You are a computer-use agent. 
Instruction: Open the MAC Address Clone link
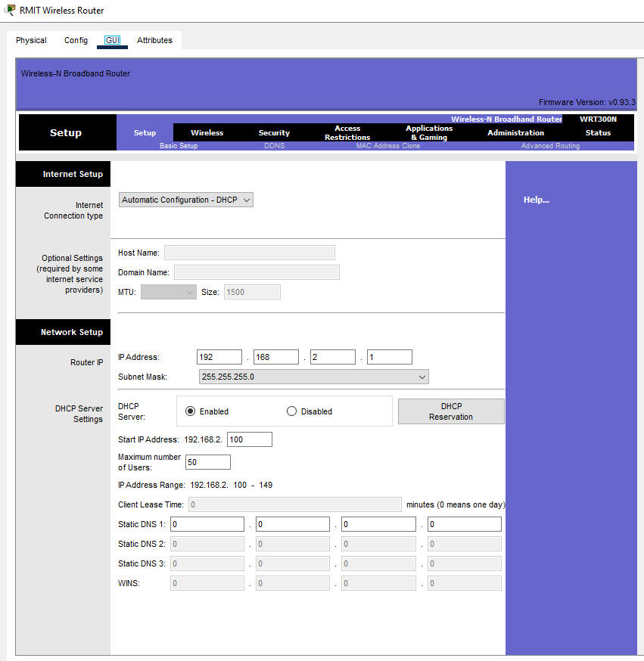(388, 146)
